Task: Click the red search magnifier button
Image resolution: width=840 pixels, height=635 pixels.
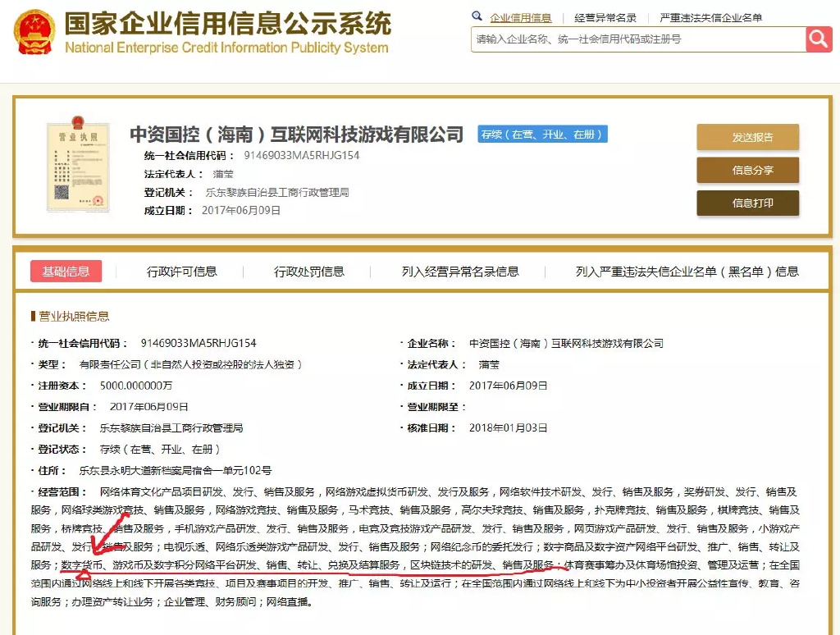Action: [x=819, y=39]
